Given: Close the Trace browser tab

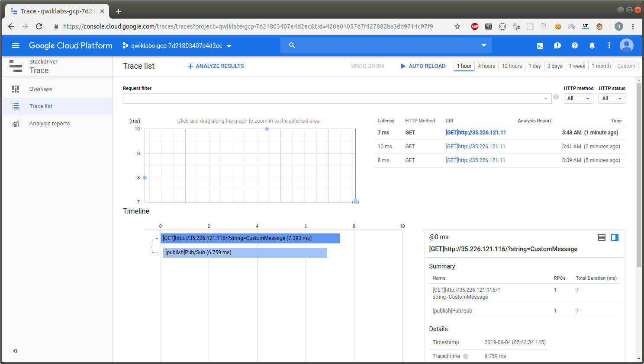Looking at the screenshot, I should [102, 11].
